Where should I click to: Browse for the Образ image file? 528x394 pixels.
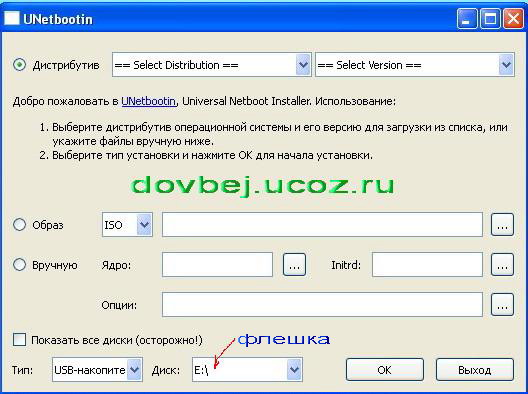click(x=502, y=225)
